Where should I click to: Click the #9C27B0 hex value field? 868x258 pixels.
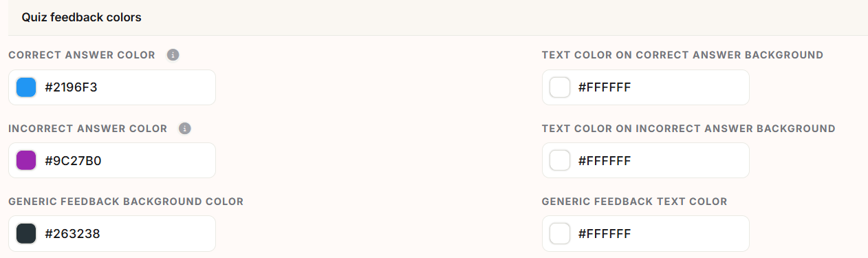pyautogui.click(x=112, y=160)
